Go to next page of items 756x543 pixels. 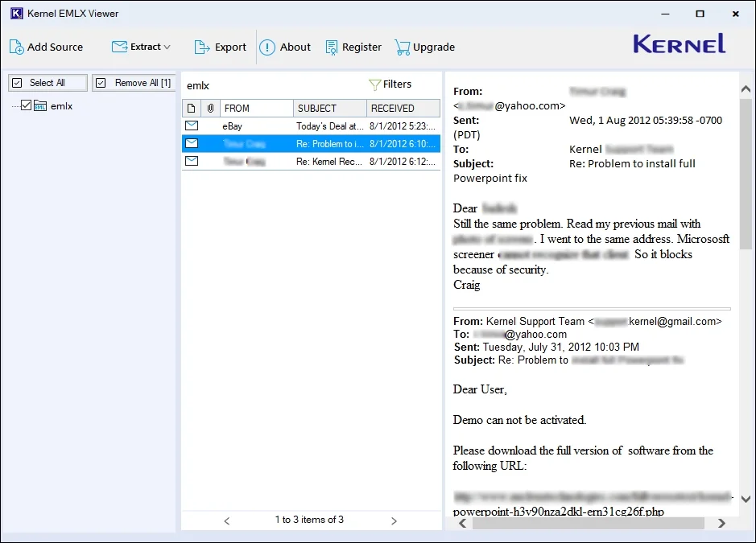394,520
